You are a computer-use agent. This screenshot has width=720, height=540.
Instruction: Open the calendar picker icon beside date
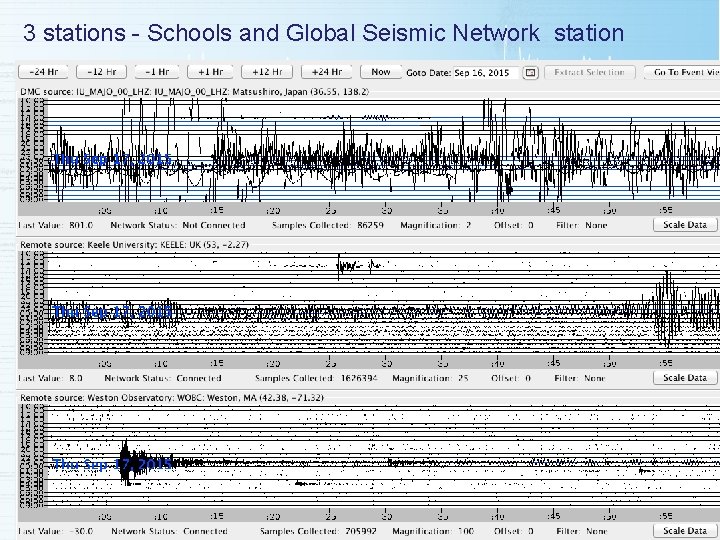click(x=530, y=73)
